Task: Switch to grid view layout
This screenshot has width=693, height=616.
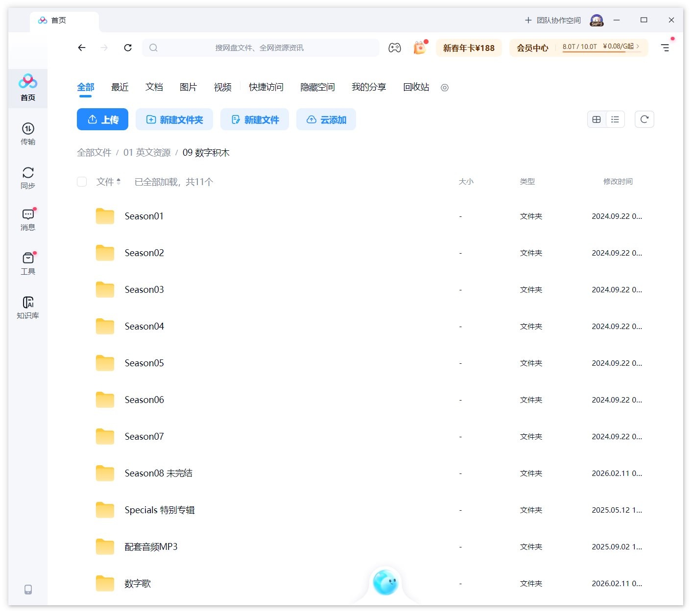Action: point(596,119)
